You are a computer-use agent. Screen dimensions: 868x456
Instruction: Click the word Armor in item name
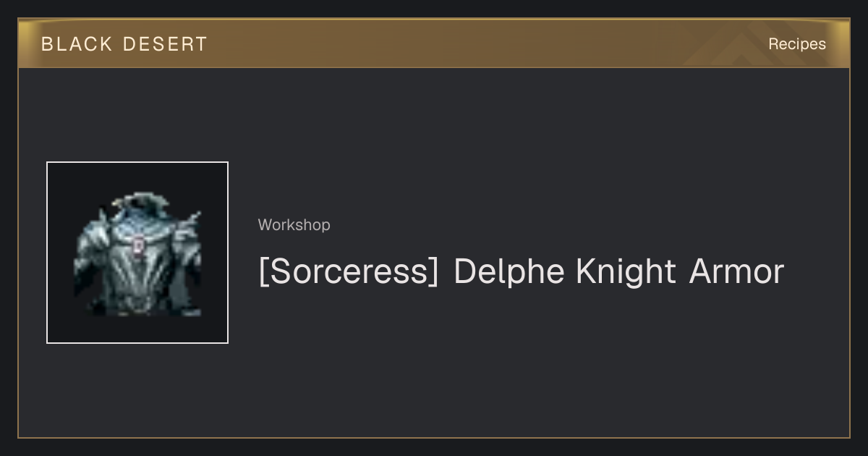point(736,271)
